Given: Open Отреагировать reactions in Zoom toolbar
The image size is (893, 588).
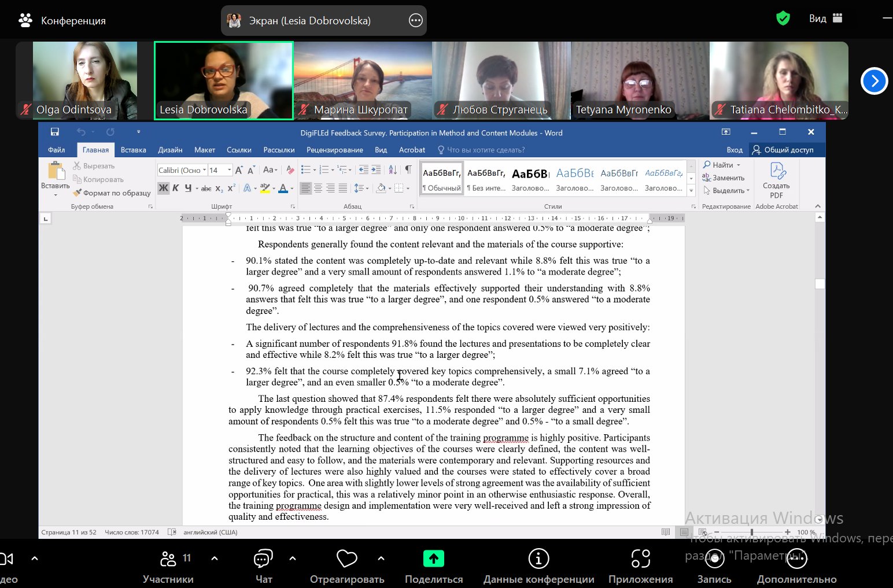Looking at the screenshot, I should pos(347,567).
